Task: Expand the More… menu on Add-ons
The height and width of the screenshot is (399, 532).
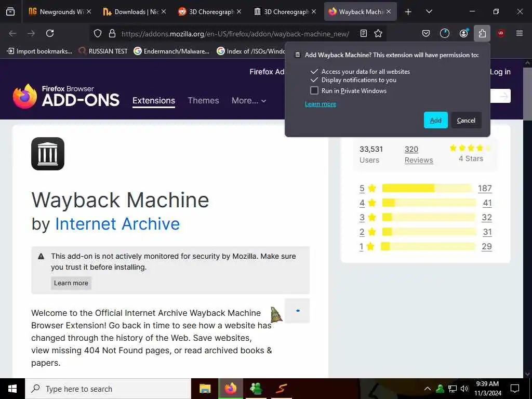Action: click(x=249, y=100)
